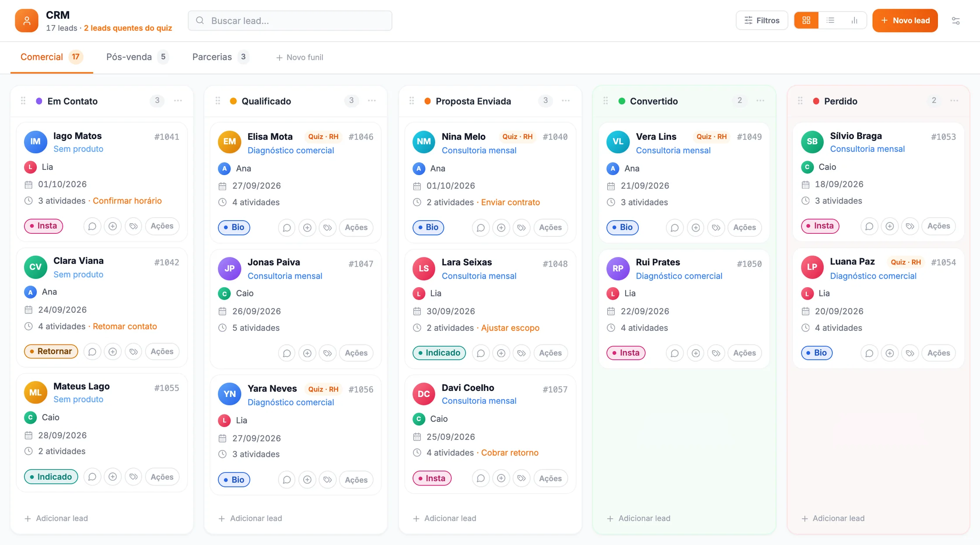Add activity plus icon on Nina Melo card
Screen dimensions: 980x545
(x=501, y=228)
